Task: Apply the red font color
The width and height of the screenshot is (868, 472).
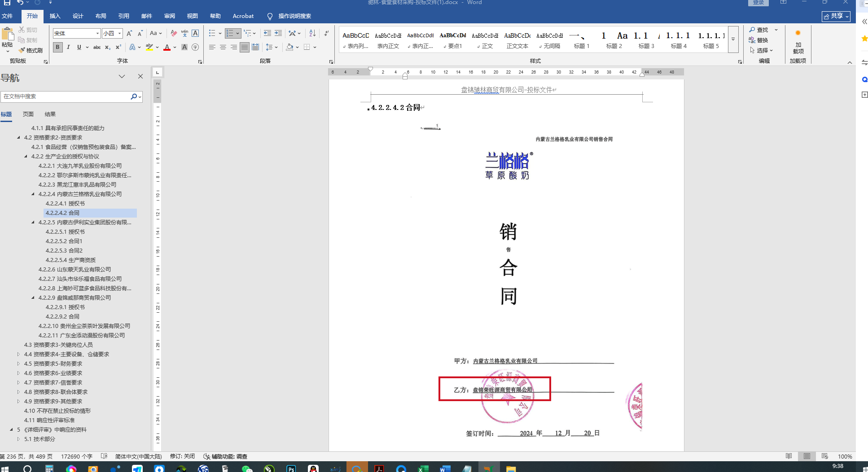Action: (x=167, y=47)
